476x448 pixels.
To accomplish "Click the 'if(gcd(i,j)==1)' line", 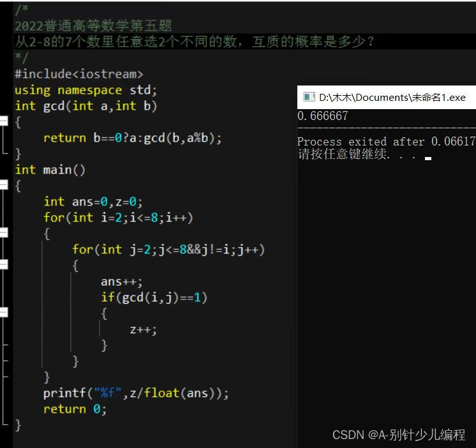I will pos(154,297).
